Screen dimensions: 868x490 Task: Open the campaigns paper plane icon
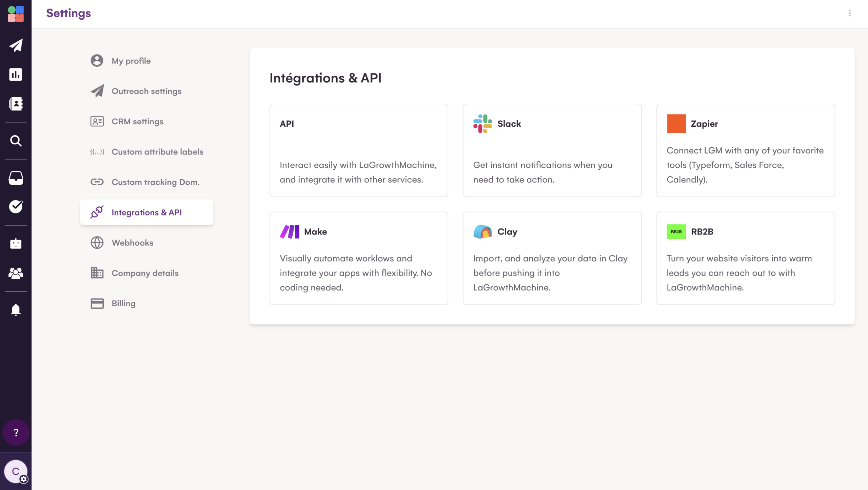tap(16, 45)
